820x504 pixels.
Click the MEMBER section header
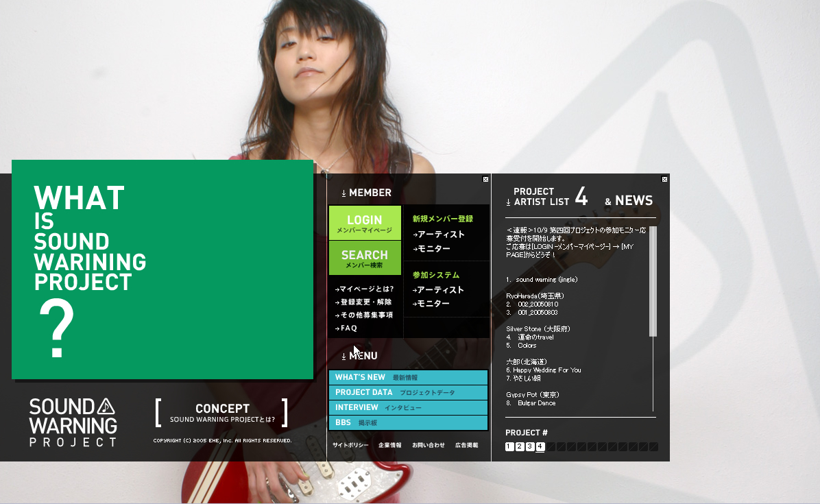[366, 193]
